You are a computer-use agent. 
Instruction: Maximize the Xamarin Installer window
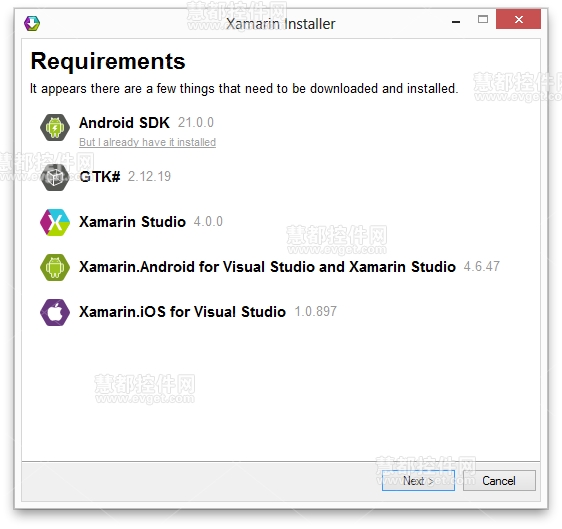pos(483,19)
